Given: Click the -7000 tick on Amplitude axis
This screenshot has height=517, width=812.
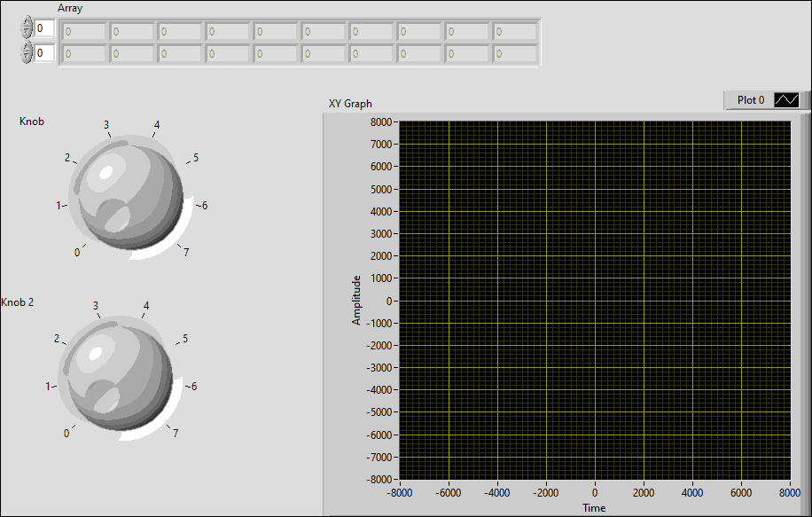Looking at the screenshot, I should coord(379,457).
